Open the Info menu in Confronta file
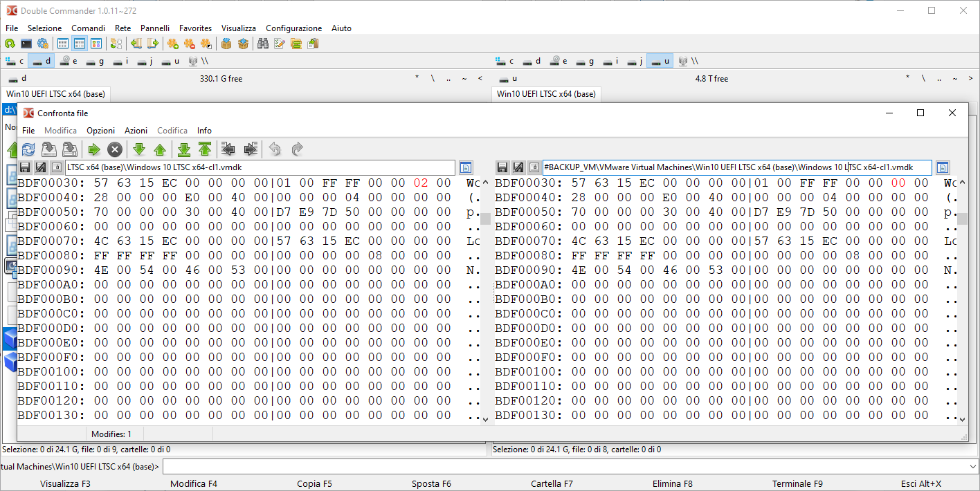980x491 pixels. point(204,131)
